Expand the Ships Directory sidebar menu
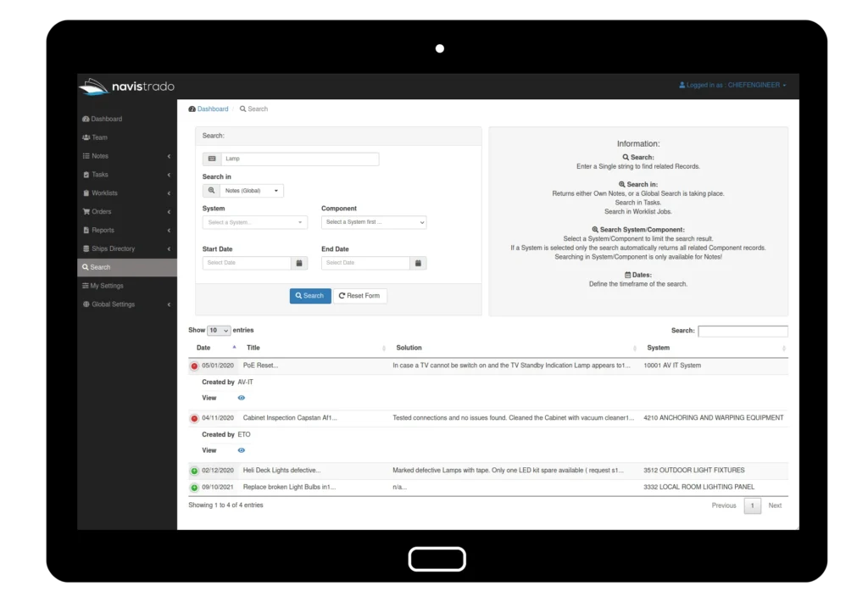Viewport: 868px width, 614px height. [x=127, y=248]
